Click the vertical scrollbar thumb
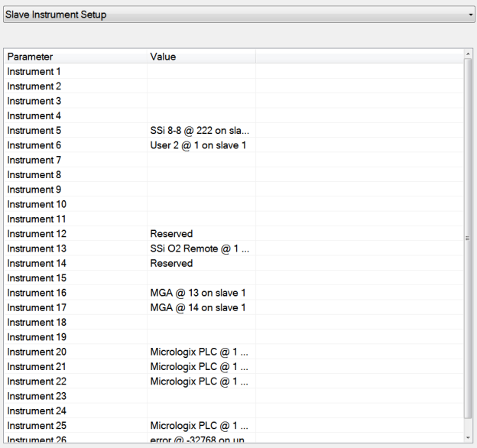Screen dimensions: 477x448 [x=468, y=239]
